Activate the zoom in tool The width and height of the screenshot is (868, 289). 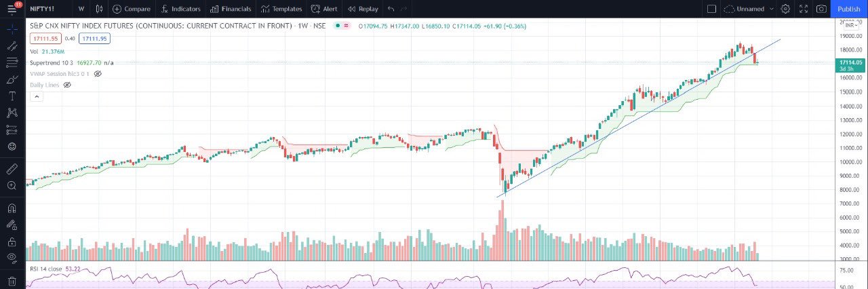pyautogui.click(x=12, y=185)
